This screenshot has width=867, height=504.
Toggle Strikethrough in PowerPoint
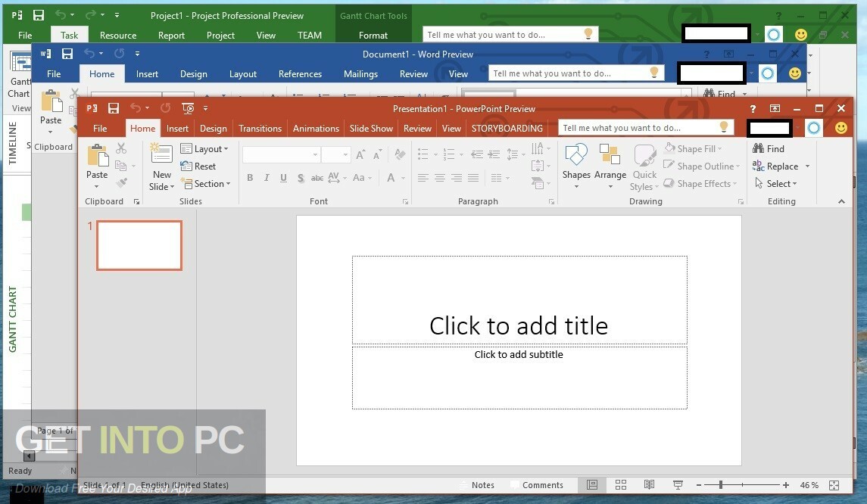tap(317, 177)
